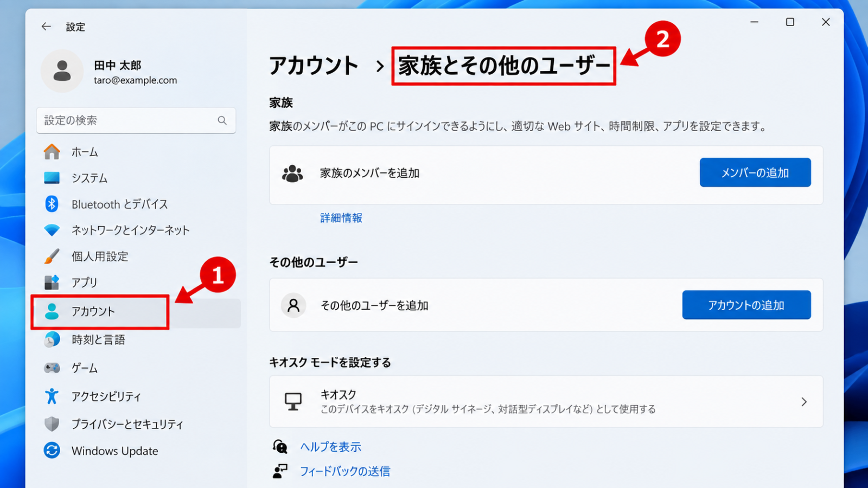Click the アカウント person icon in sidebar
The image size is (868, 488).
tap(52, 311)
